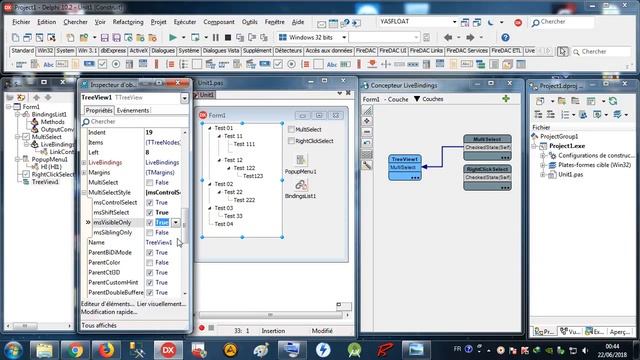Toggle the msShiftSelect checkbox

point(150,213)
